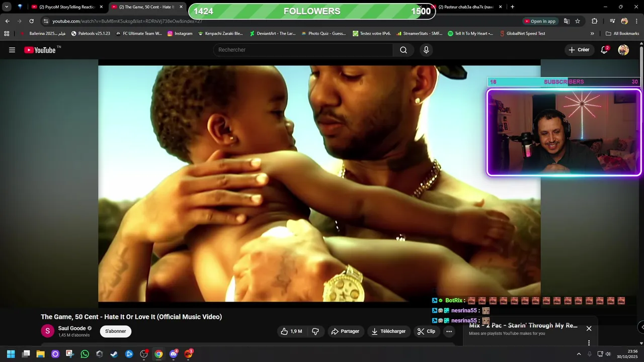The image size is (644, 362).
Task: View site information icon in address bar
Action: coord(46,21)
